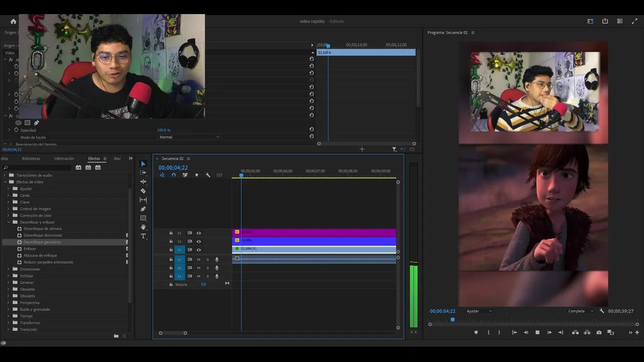This screenshot has width=644, height=362.
Task: Solo audio track A2
Action: pos(207,268)
